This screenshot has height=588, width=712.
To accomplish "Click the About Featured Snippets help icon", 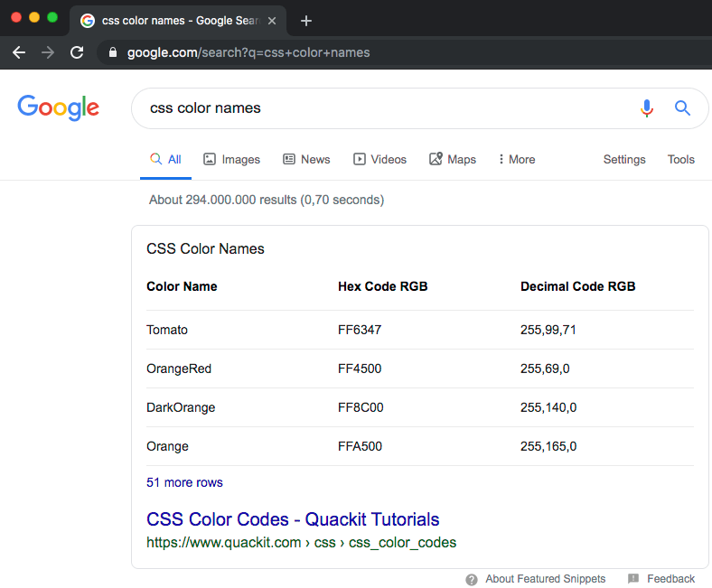I will tap(472, 579).
